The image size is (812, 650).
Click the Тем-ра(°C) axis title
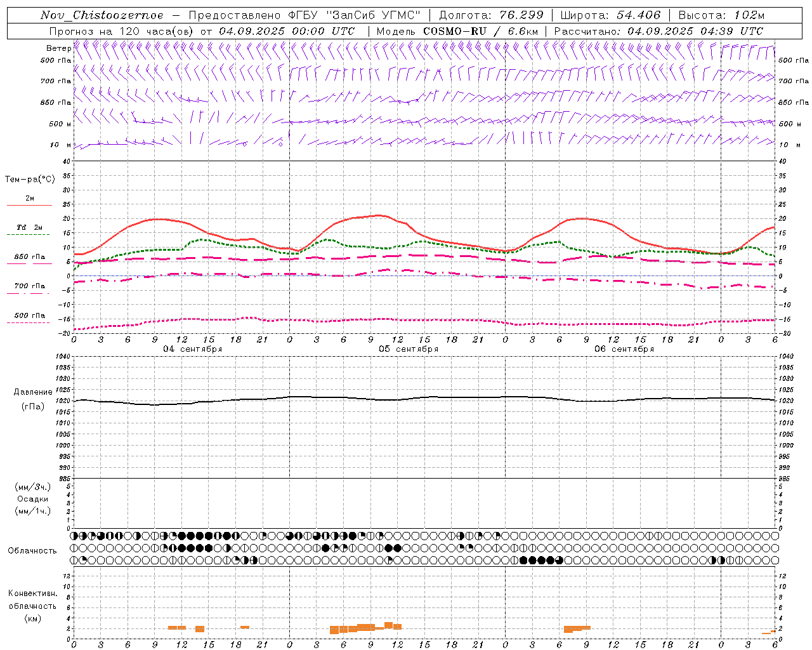pyautogui.click(x=30, y=180)
